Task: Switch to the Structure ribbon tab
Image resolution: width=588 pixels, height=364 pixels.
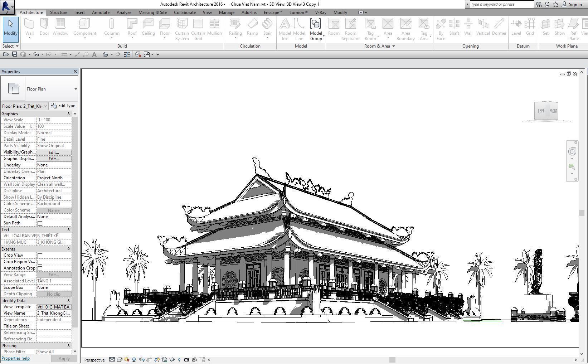Action: point(59,12)
